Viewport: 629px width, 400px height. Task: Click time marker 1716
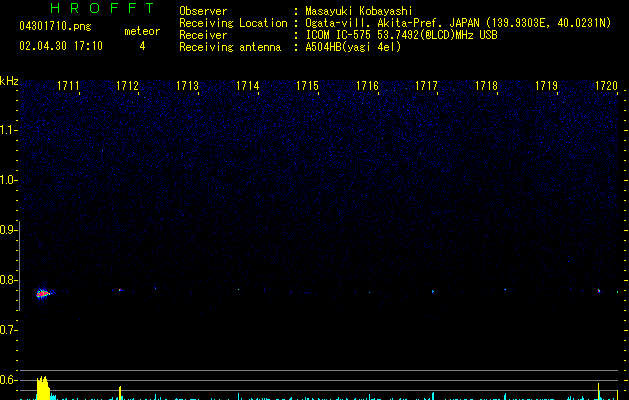tap(367, 86)
